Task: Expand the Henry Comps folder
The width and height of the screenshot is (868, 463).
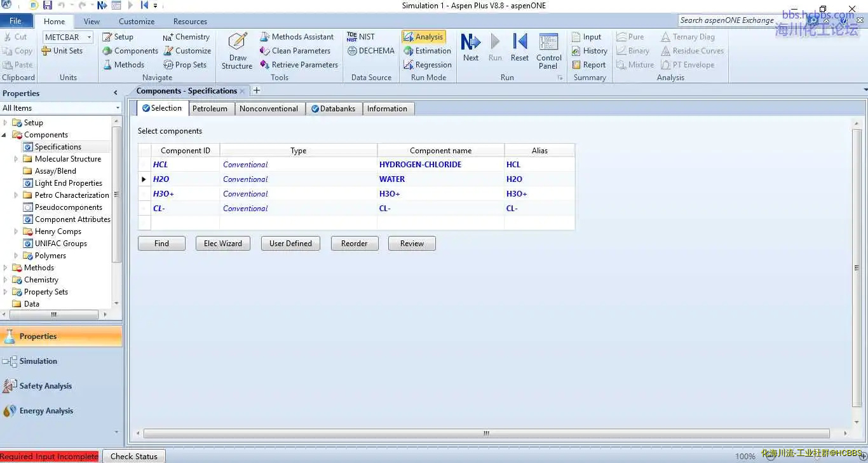Action: point(16,231)
